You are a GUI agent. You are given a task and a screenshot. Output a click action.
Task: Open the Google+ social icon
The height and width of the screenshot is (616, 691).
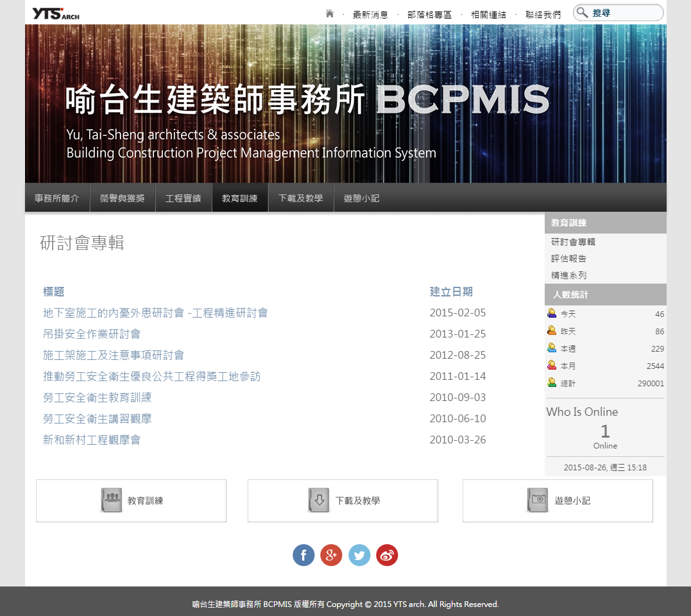coord(331,555)
